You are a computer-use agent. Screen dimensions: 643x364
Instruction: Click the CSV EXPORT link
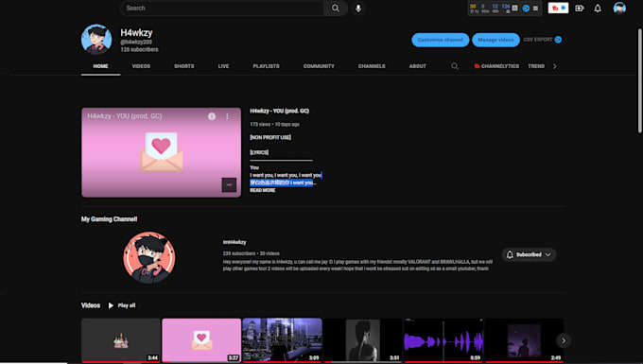538,40
